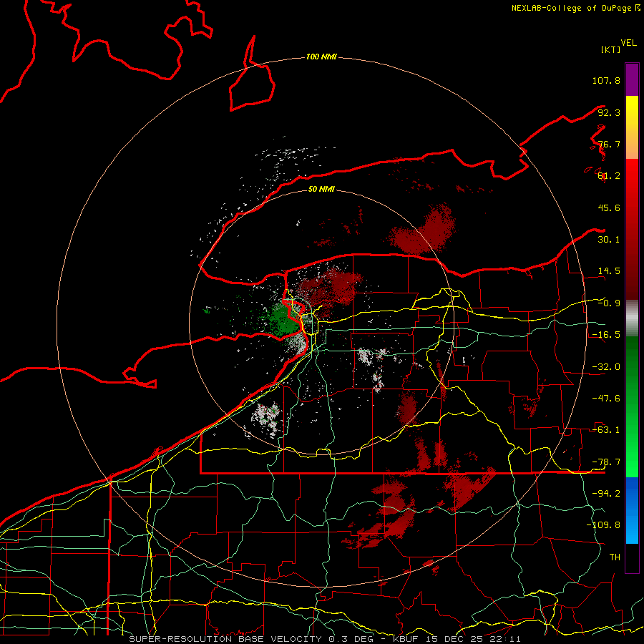Click the 45.6 velocity scale value
This screenshot has height=644, width=644.
(609, 208)
